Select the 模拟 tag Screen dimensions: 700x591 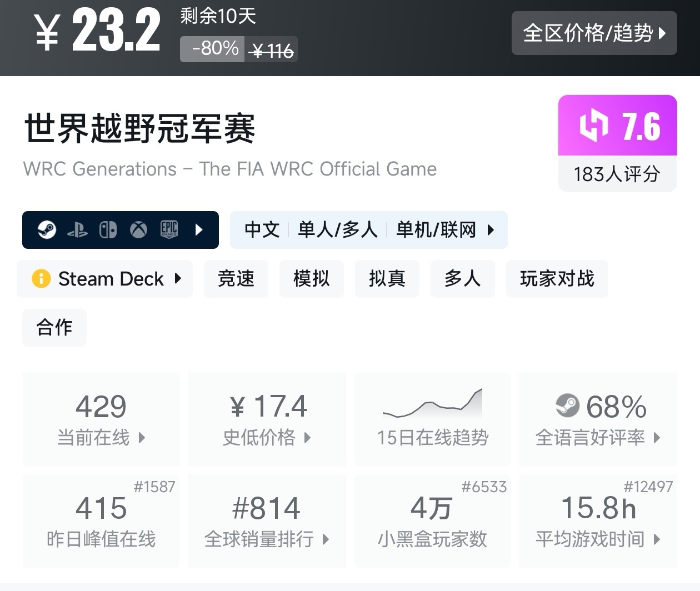(x=312, y=278)
